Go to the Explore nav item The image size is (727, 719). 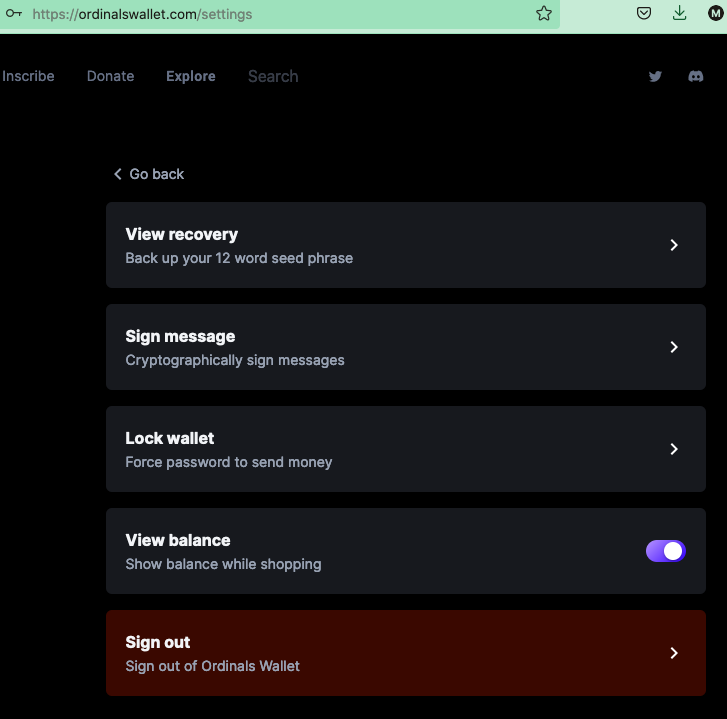[191, 76]
